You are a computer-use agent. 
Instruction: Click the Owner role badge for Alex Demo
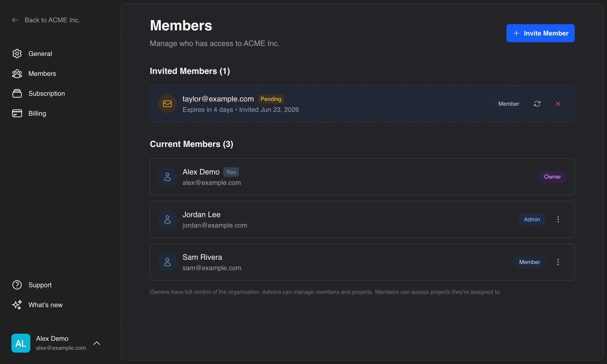click(552, 177)
